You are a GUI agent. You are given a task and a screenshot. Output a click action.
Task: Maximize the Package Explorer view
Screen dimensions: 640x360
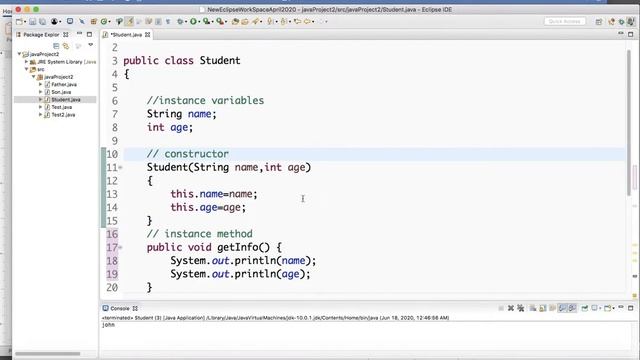89,34
